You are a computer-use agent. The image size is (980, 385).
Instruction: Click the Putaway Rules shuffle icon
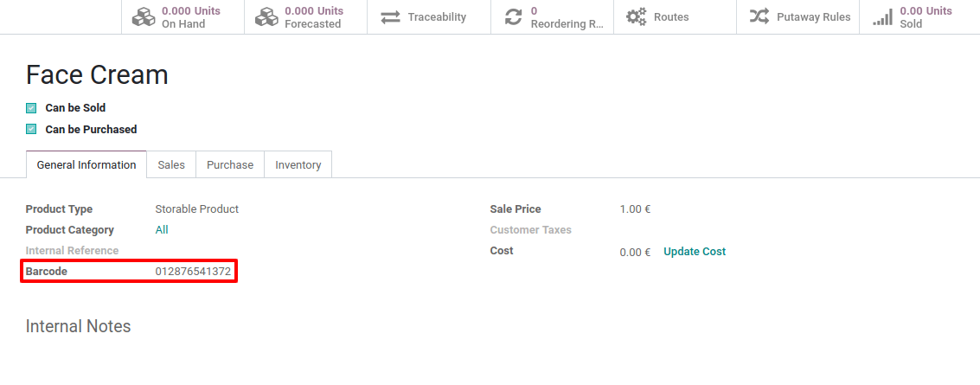click(x=759, y=17)
